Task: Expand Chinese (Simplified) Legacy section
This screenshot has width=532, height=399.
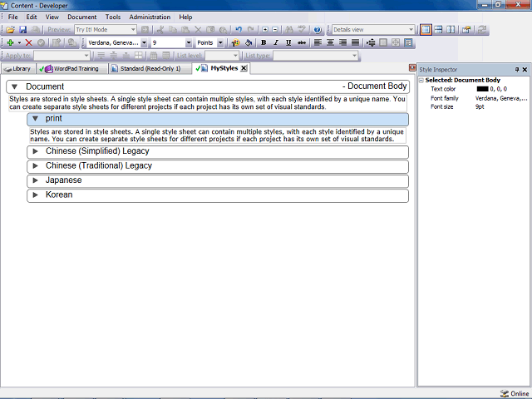Action: (x=35, y=151)
